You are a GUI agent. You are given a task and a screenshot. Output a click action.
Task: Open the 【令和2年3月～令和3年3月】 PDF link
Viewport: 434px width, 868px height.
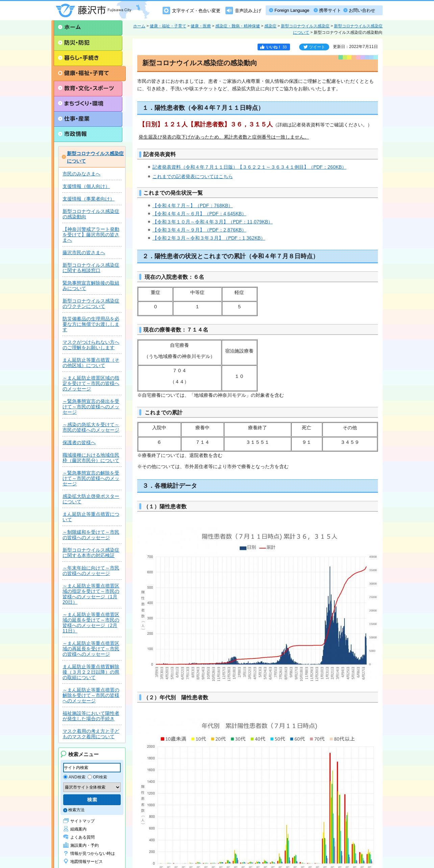[x=209, y=238]
